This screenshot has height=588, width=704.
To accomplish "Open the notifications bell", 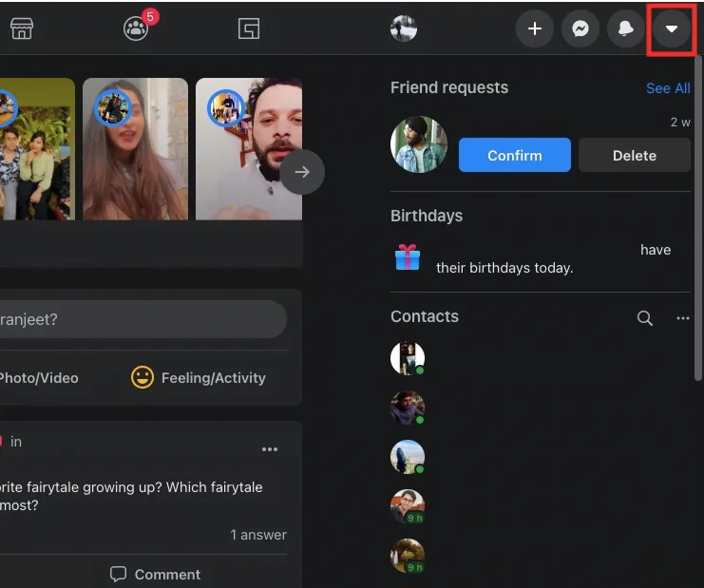I will [x=625, y=28].
